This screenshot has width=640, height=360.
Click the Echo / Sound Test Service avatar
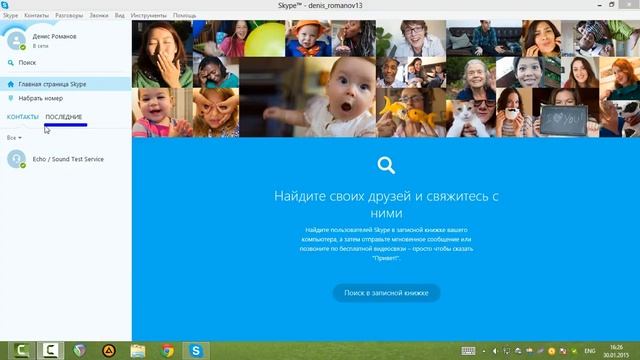[16, 159]
